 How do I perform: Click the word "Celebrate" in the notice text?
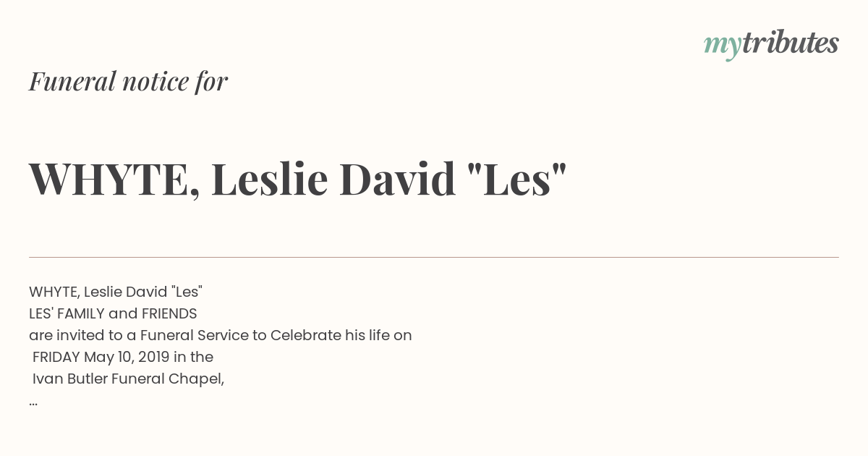(305, 336)
